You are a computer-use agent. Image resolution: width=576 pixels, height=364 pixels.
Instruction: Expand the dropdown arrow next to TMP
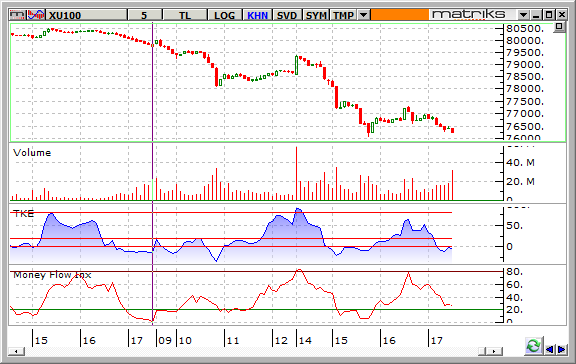(363, 15)
